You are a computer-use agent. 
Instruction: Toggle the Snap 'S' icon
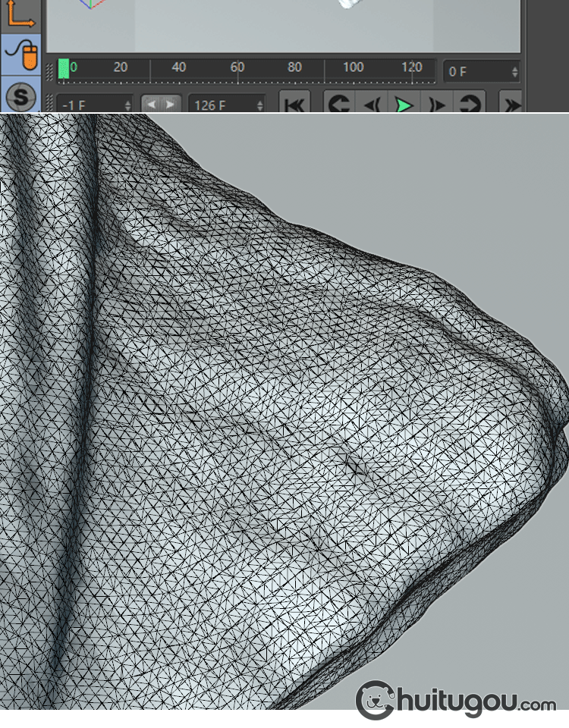21,97
